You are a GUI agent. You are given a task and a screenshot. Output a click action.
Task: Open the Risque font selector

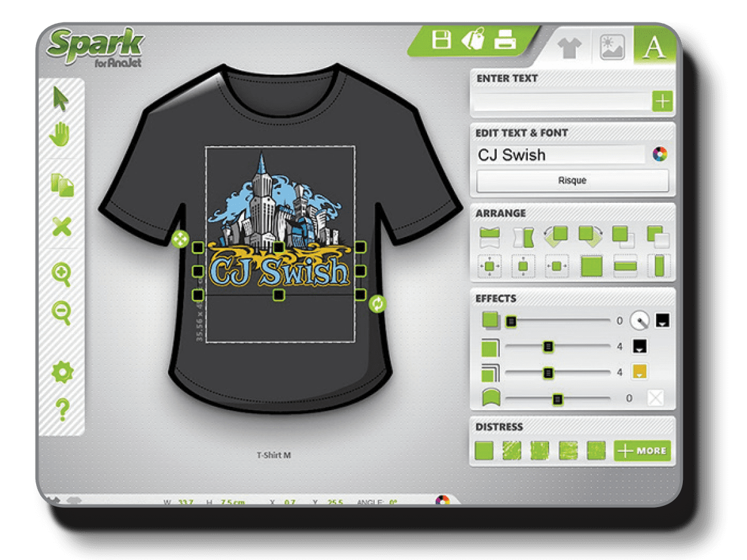(573, 180)
